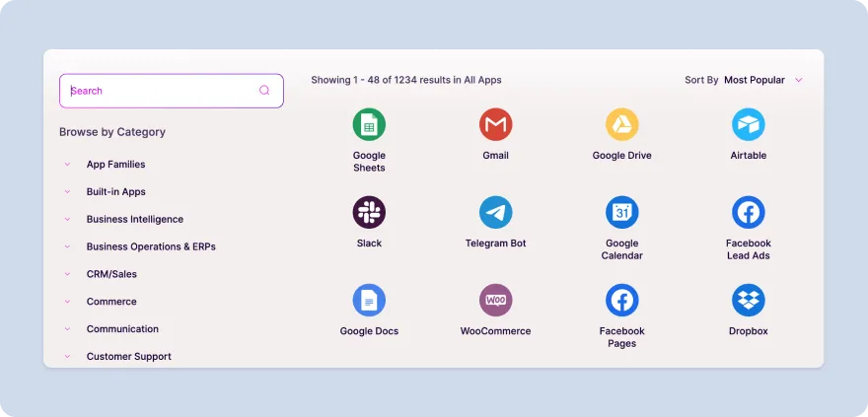This screenshot has height=417, width=868.
Task: Select the Facebook Lead Ads icon
Action: coord(748,213)
